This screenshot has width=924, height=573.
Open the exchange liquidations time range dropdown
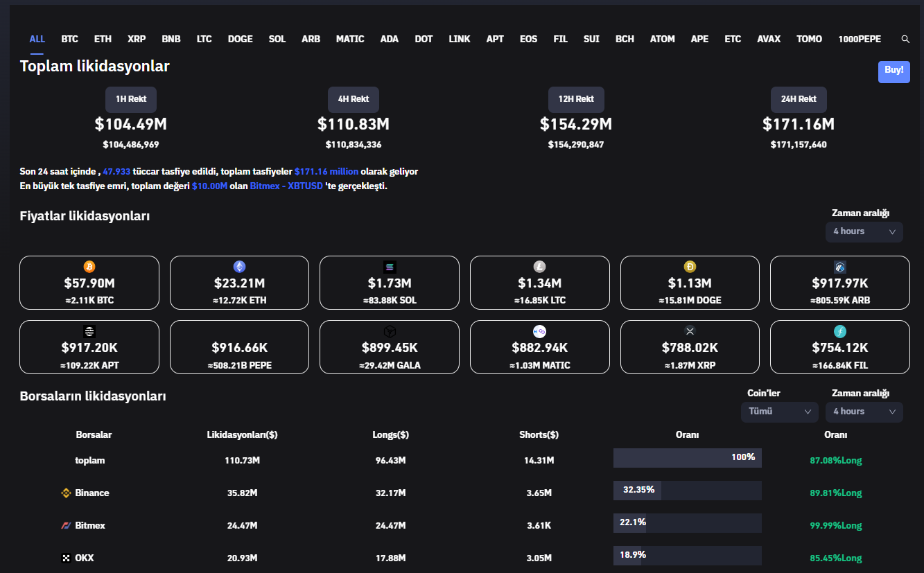864,412
